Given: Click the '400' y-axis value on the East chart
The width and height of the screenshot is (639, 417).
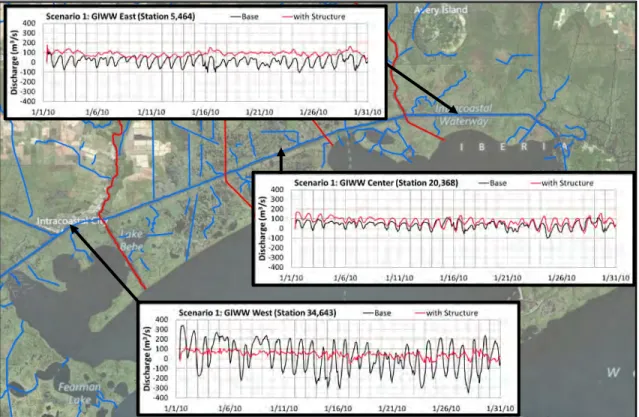Looking at the screenshot, I should [x=29, y=23].
